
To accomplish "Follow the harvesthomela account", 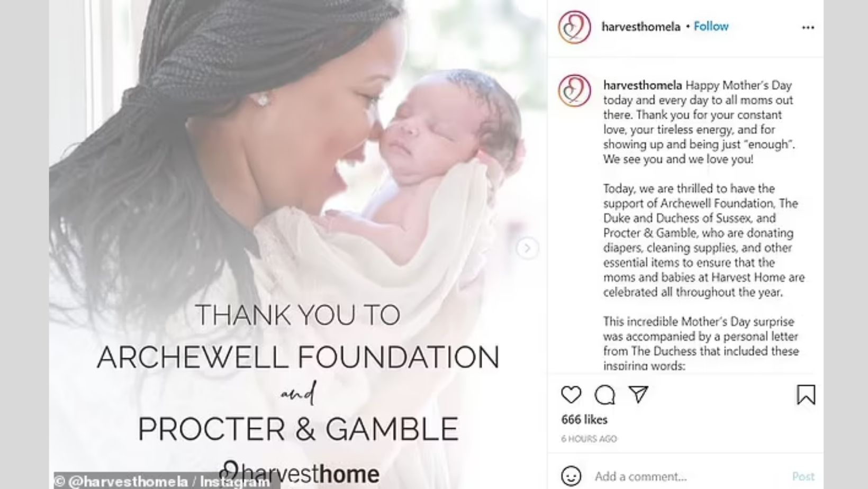I will (711, 26).
